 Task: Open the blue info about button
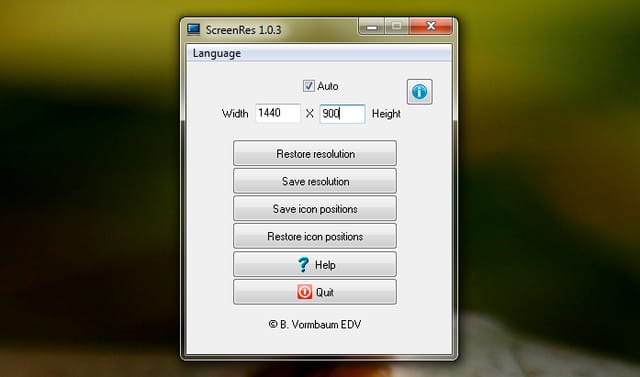420,92
